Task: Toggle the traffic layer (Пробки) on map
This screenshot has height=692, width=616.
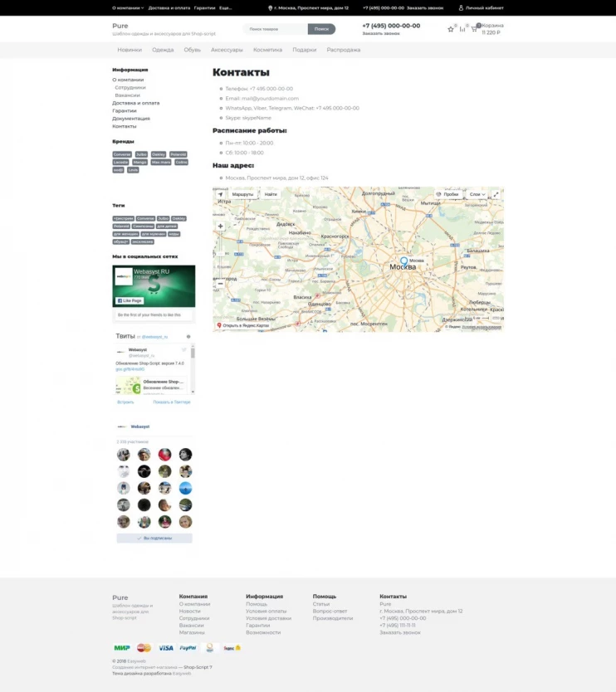Action: click(x=447, y=194)
